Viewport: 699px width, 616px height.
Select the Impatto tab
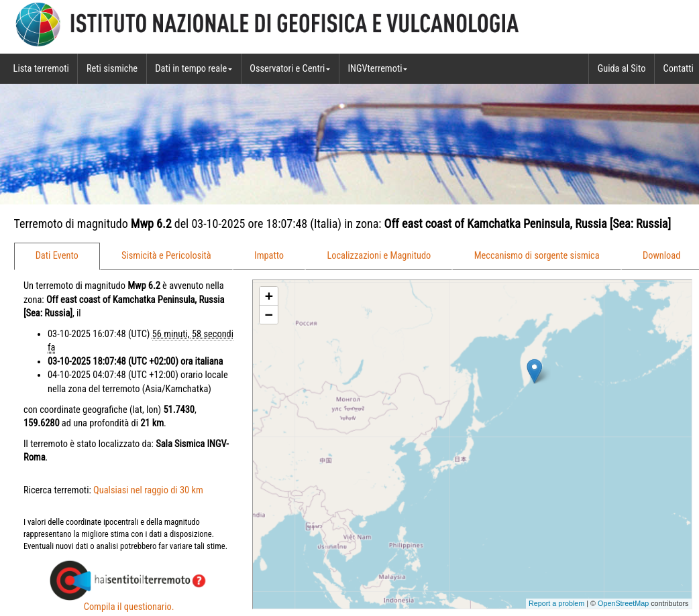point(269,255)
